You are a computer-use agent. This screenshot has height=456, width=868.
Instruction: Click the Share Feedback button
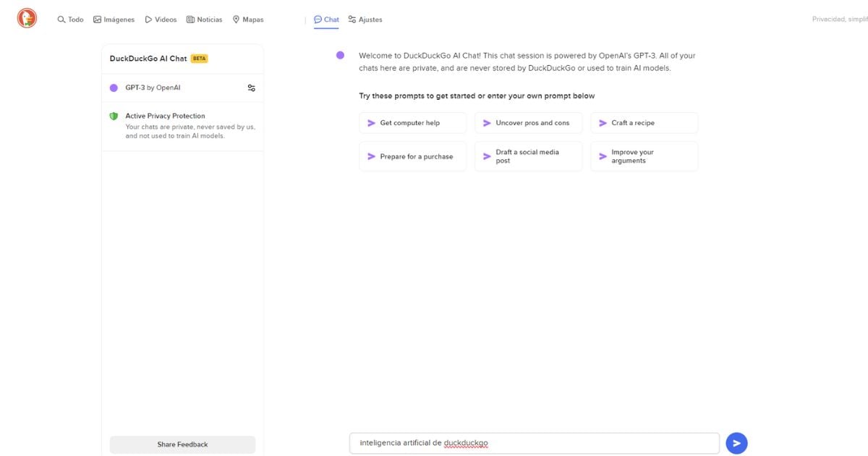(x=182, y=444)
